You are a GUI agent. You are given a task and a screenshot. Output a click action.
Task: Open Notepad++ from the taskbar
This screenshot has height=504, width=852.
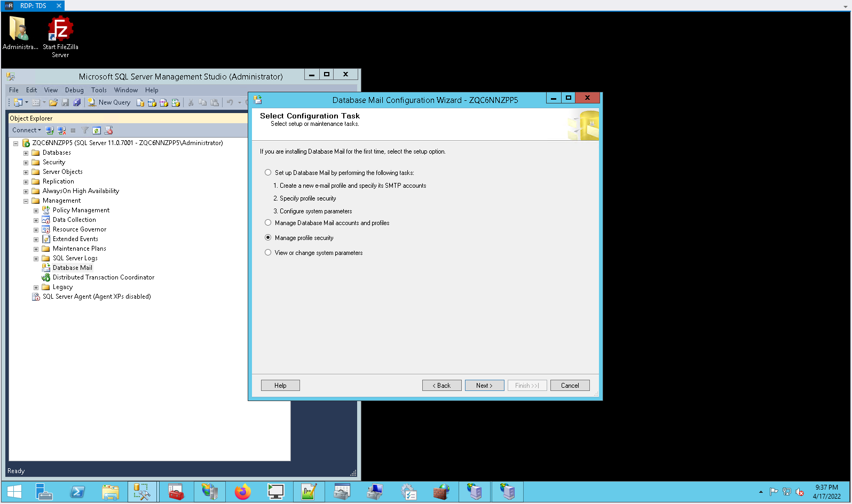[309, 492]
